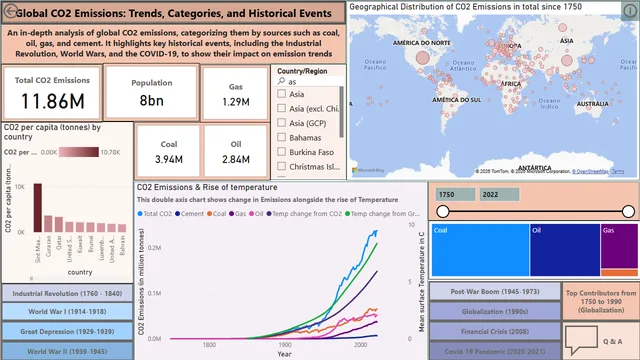This screenshot has height=360, width=640.
Task: Open the OpenStreetMap link on map
Action: click(x=590, y=171)
